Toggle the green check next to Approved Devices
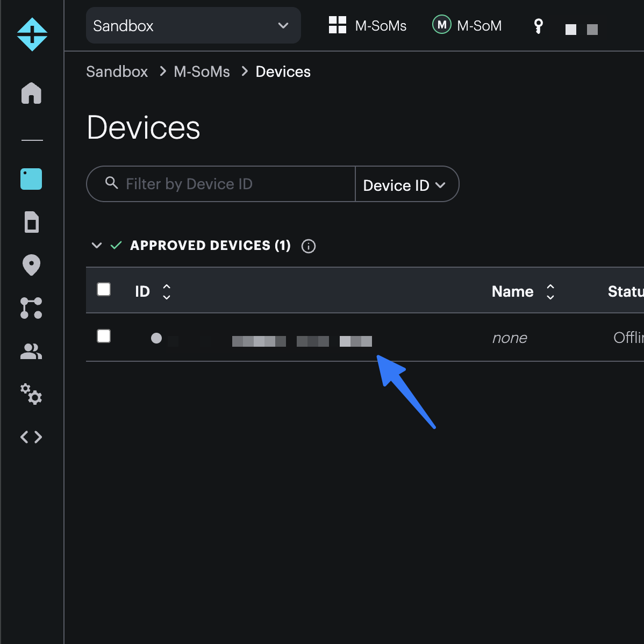Image resolution: width=644 pixels, height=644 pixels. [x=116, y=245]
